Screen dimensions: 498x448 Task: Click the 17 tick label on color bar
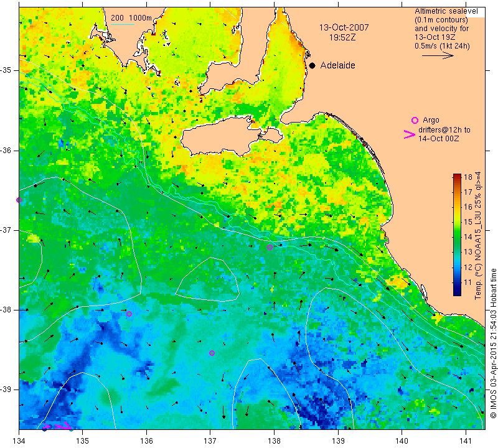[468, 192]
